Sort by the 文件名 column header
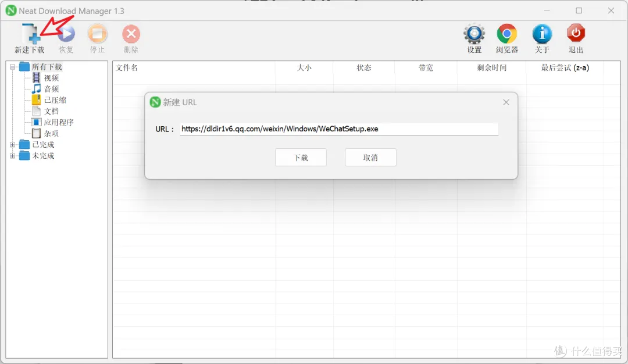This screenshot has height=364, width=628. coord(127,68)
